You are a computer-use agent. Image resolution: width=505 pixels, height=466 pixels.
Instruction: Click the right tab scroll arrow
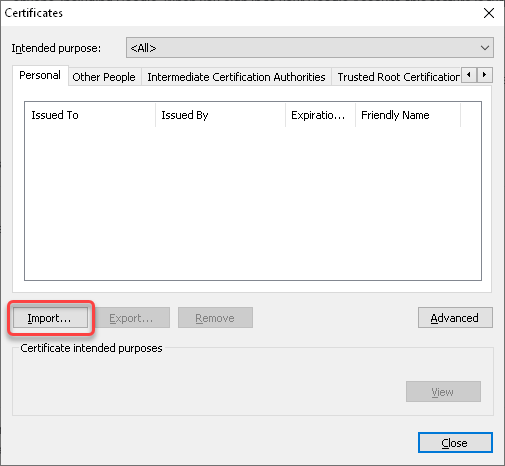485,75
